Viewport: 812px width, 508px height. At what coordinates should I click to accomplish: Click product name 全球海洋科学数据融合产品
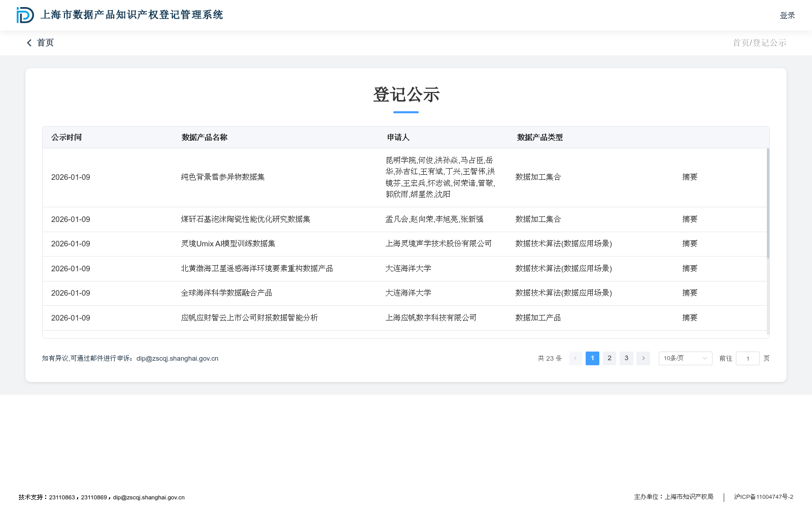[x=226, y=293]
